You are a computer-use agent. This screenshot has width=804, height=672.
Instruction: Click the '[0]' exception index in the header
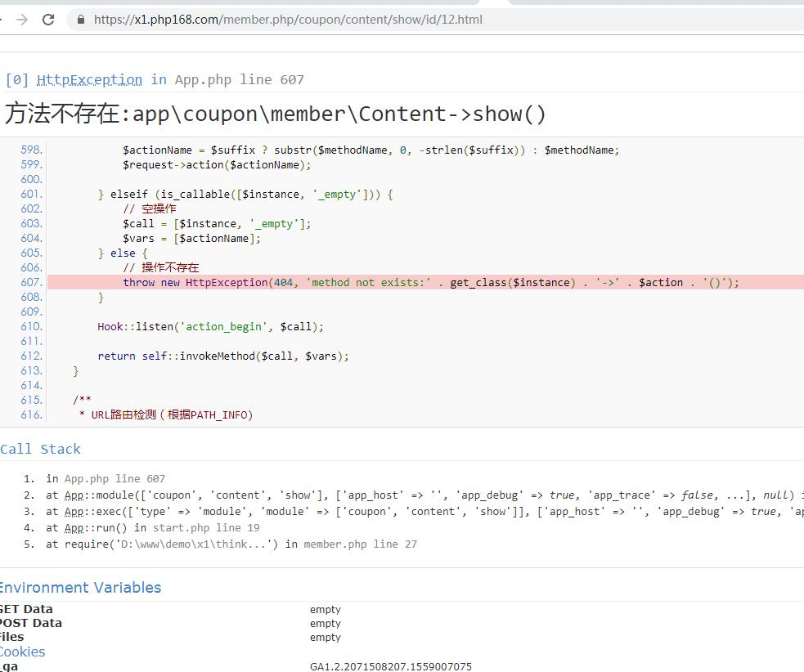(17, 79)
